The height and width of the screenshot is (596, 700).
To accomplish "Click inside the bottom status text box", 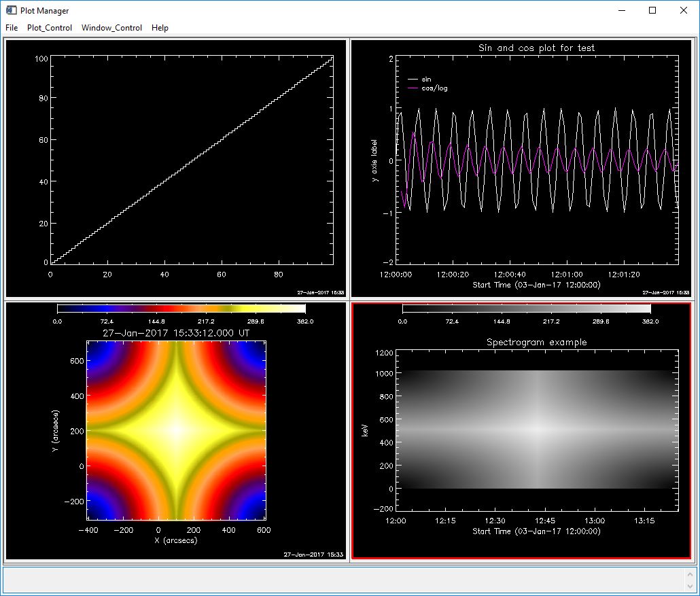I will tap(340, 580).
